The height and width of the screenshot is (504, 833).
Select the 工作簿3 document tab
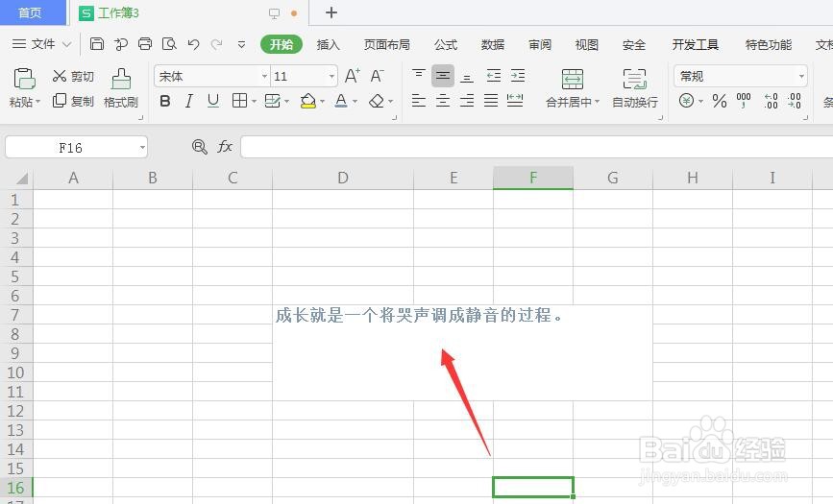click(x=118, y=12)
